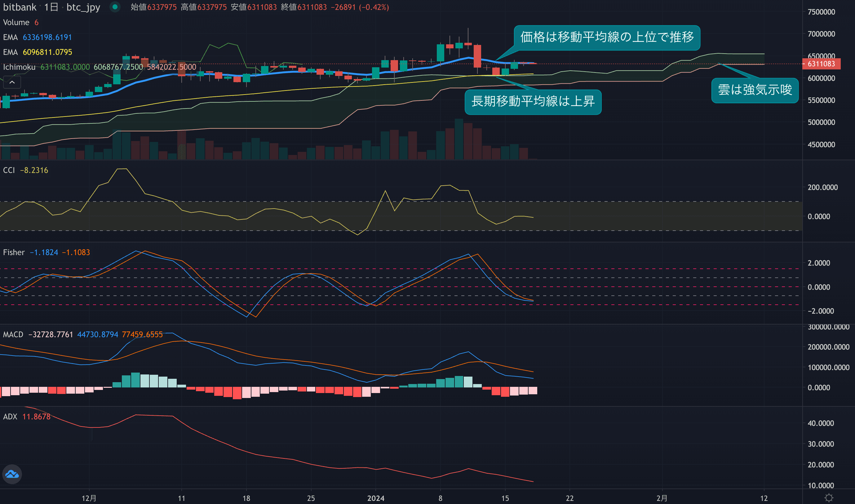Select the Volume indicator legend
This screenshot has height=504, width=855.
[x=16, y=22]
